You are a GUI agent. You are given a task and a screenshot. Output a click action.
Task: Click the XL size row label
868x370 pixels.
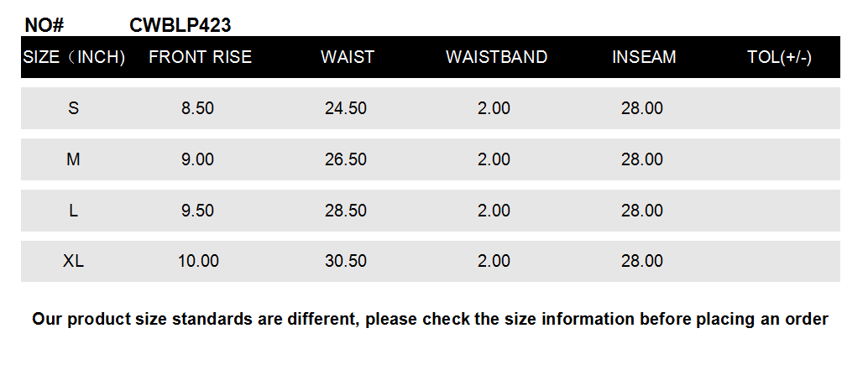coord(74,261)
